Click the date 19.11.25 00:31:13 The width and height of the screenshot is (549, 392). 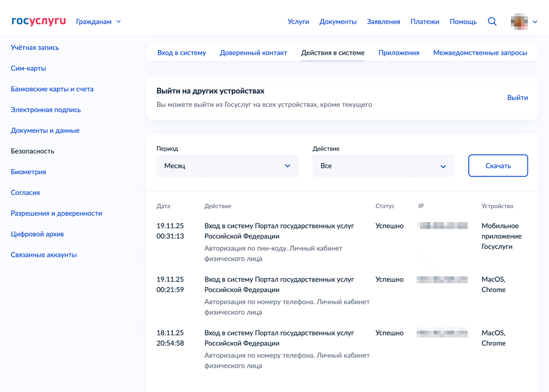170,231
